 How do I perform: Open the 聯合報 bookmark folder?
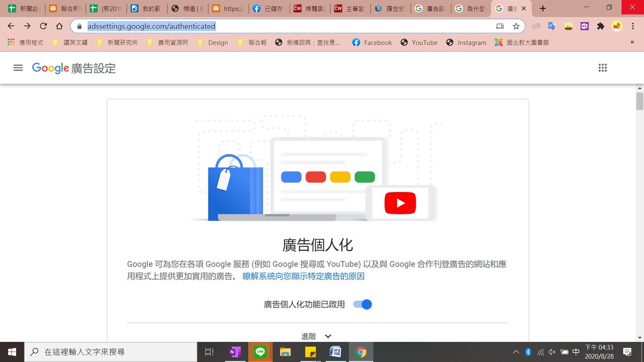pos(252,42)
